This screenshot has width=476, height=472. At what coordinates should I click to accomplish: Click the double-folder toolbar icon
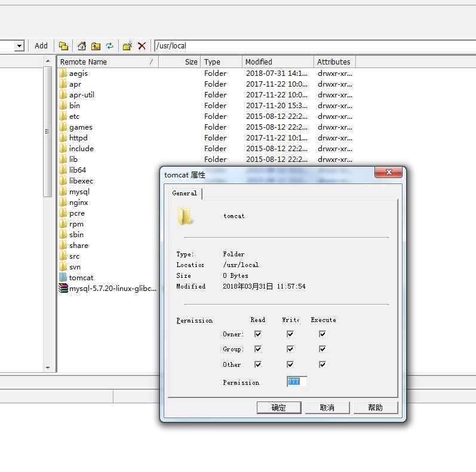coord(63,46)
